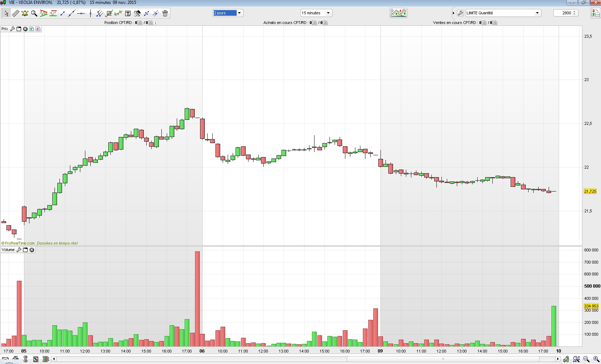Zoom in the chart with plus magnifier

pyautogui.click(x=596, y=359)
